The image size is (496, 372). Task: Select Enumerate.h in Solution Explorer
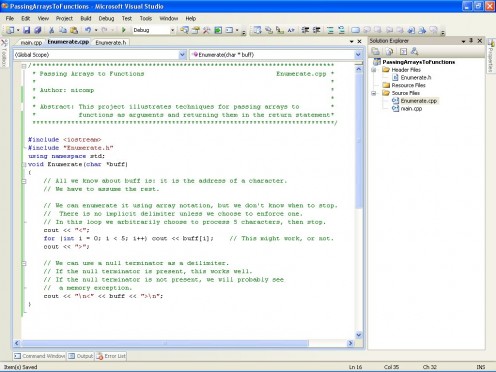point(415,77)
